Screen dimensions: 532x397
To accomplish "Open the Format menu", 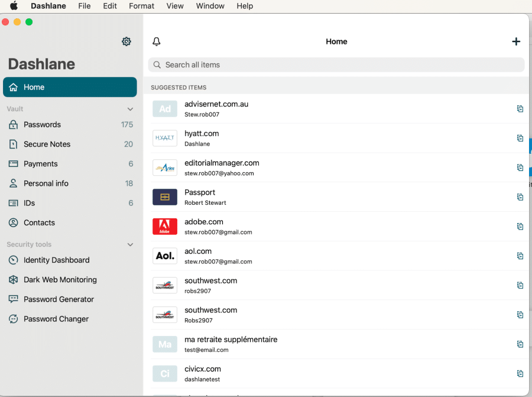I will click(141, 6).
